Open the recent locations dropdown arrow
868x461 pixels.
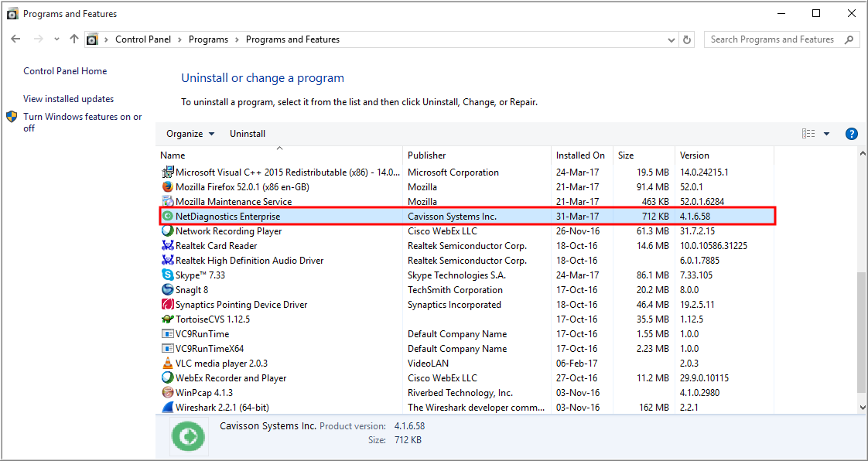[x=56, y=39]
